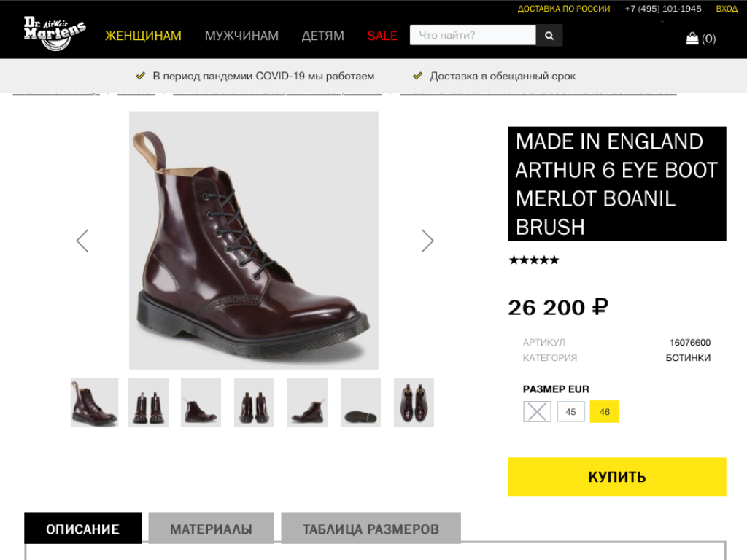The width and height of the screenshot is (747, 560).
Task: Select the sole view thumbnail
Action: (360, 402)
